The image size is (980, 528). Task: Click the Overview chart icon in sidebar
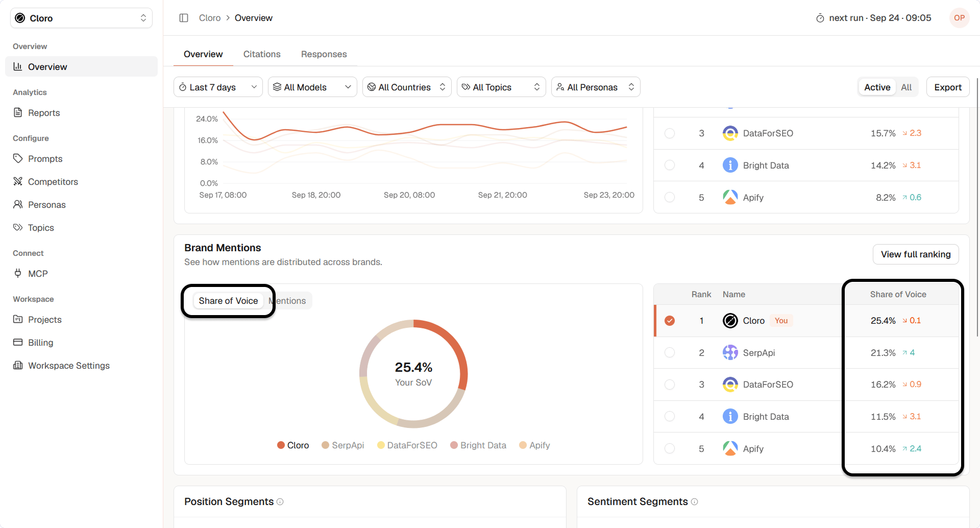coord(18,66)
